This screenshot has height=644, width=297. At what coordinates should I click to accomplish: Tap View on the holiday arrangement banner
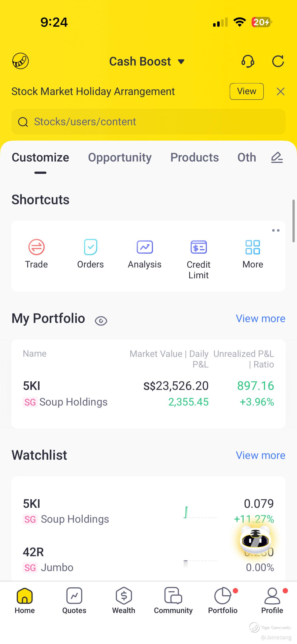(246, 91)
